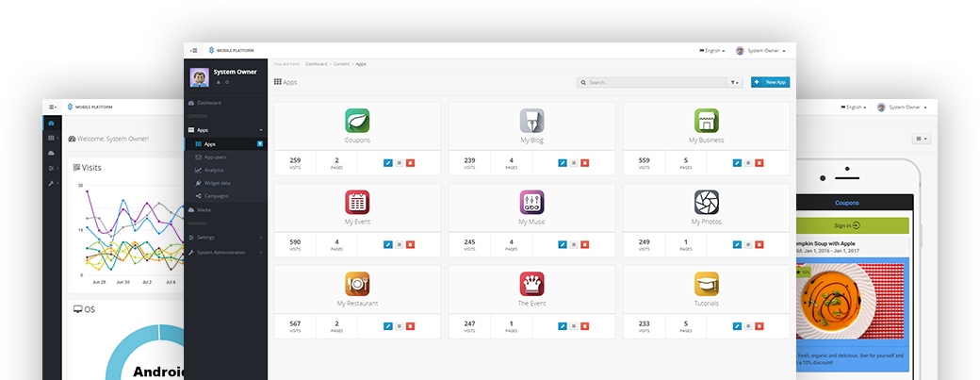Open the My Blog app icon
Screen dimensions: 980x380
tap(531, 121)
